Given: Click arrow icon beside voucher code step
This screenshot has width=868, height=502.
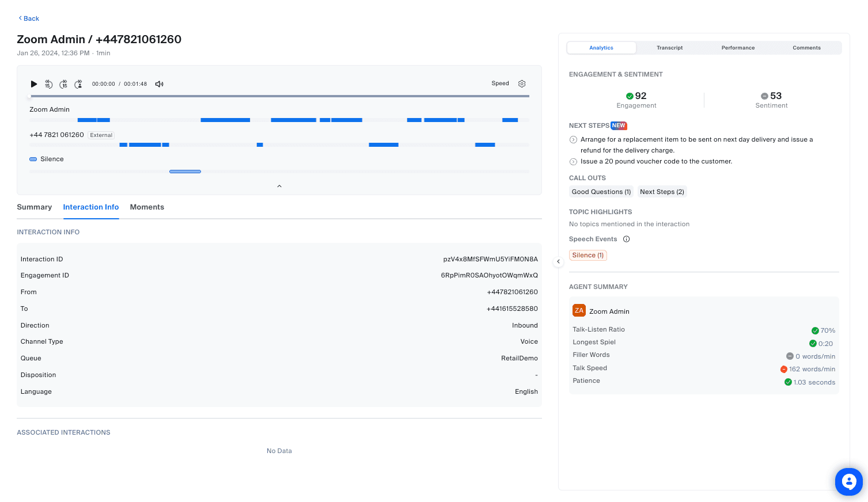Looking at the screenshot, I should (573, 162).
